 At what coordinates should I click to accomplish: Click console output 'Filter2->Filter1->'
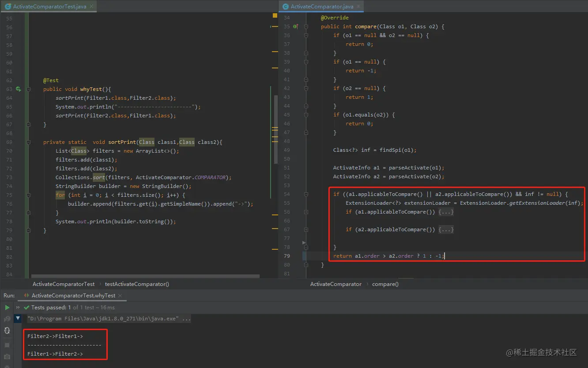(x=55, y=336)
